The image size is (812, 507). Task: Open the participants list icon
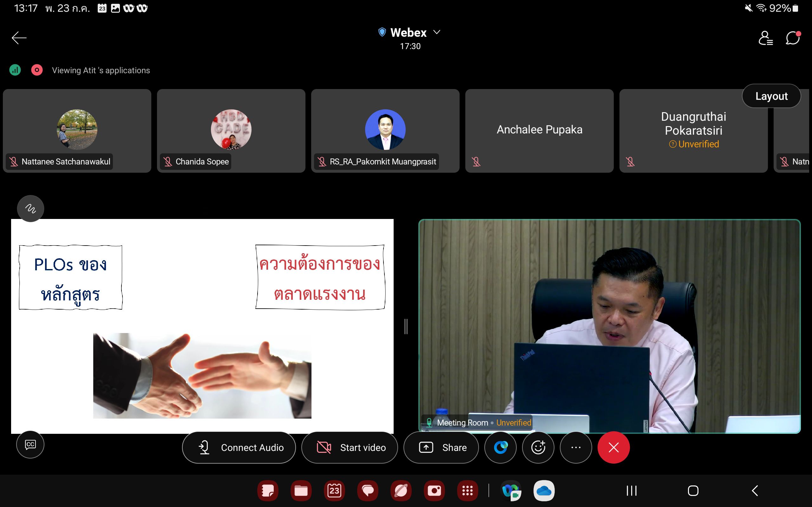(x=766, y=38)
